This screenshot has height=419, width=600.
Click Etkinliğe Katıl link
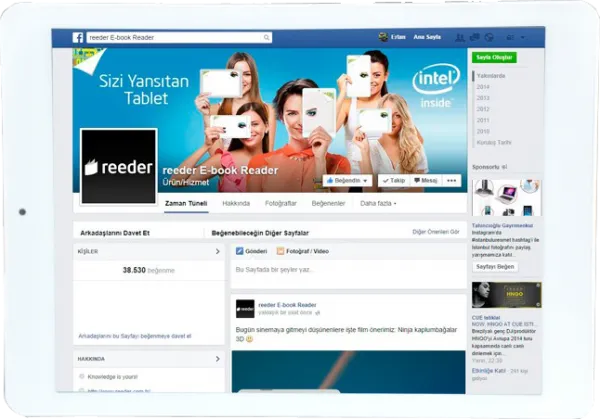coord(489,371)
